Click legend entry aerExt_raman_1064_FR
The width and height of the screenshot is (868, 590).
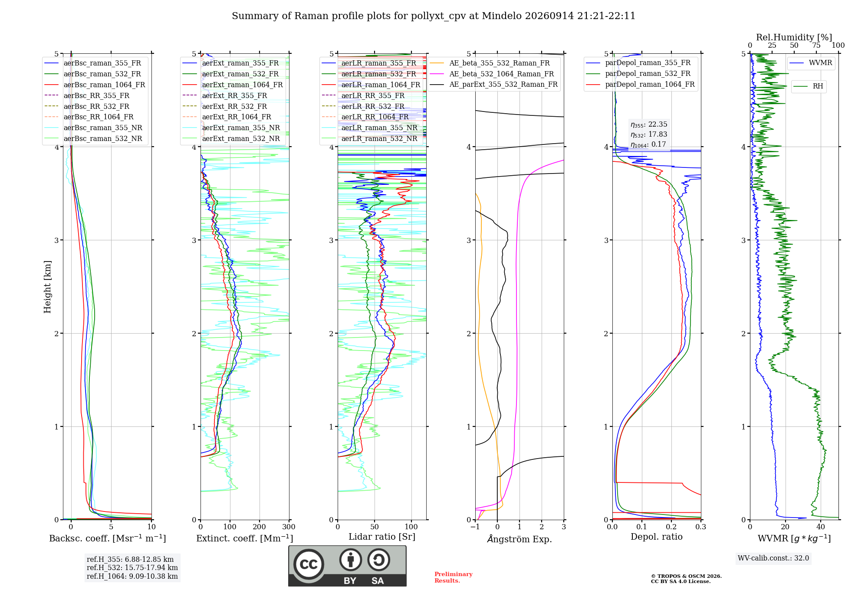233,85
